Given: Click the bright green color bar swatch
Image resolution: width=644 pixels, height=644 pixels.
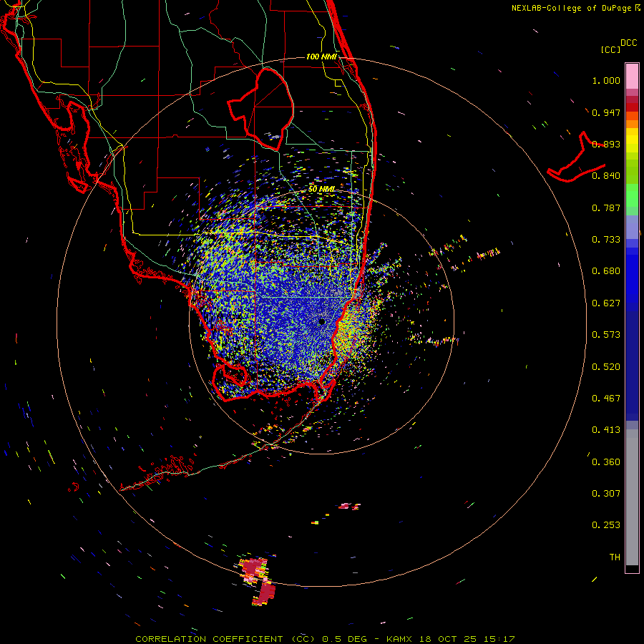Looking at the screenshot, I should tap(632, 195).
